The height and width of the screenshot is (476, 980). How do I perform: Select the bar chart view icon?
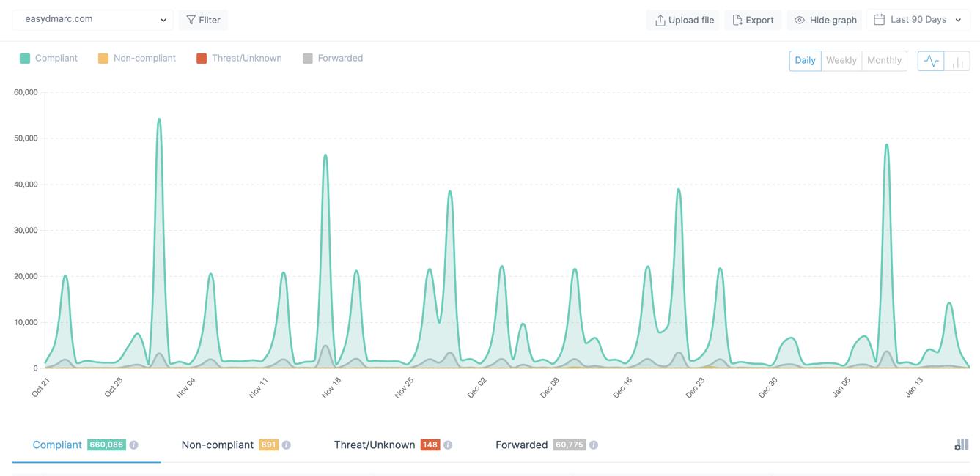[957, 61]
